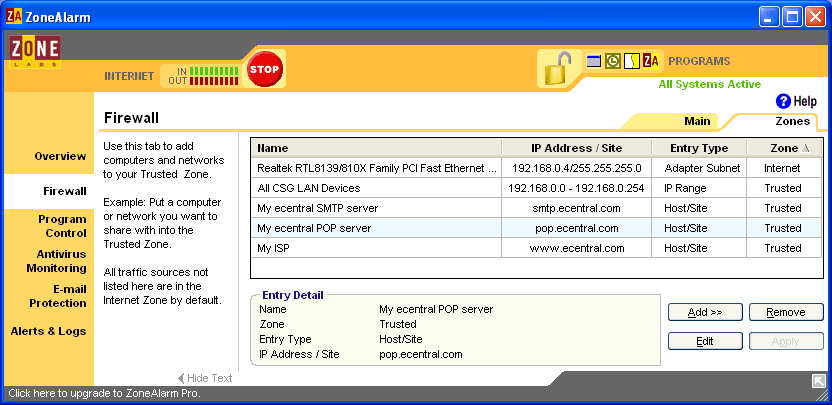This screenshot has width=832, height=405.
Task: Open Help via the blue question mark
Action: 784,101
